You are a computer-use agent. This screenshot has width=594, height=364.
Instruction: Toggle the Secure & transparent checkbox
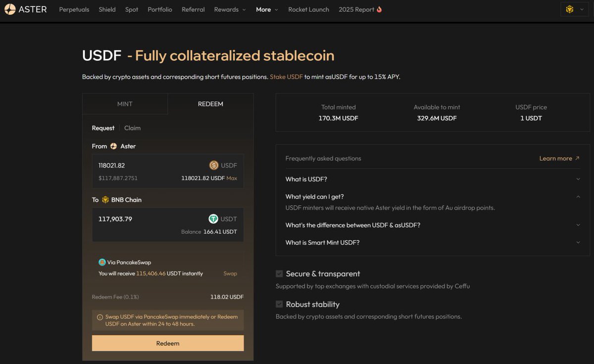pos(279,273)
